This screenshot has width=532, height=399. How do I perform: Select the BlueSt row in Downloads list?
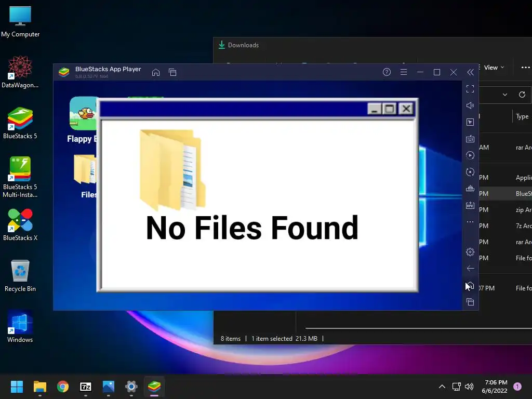(505, 194)
